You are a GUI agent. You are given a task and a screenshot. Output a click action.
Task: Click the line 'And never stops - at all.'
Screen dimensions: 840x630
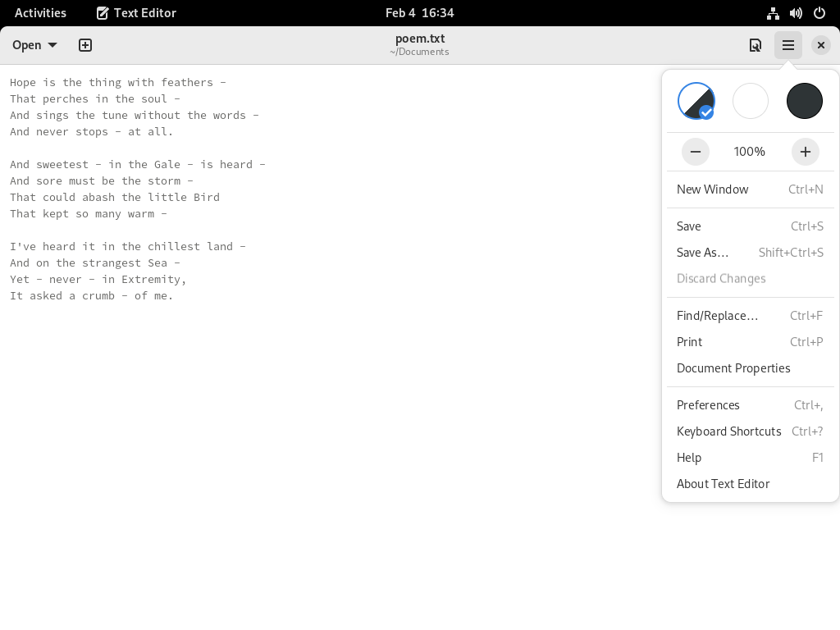[92, 132]
